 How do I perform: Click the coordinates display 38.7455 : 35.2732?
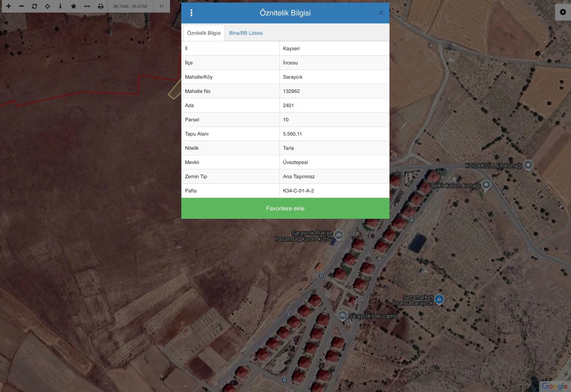[130, 6]
